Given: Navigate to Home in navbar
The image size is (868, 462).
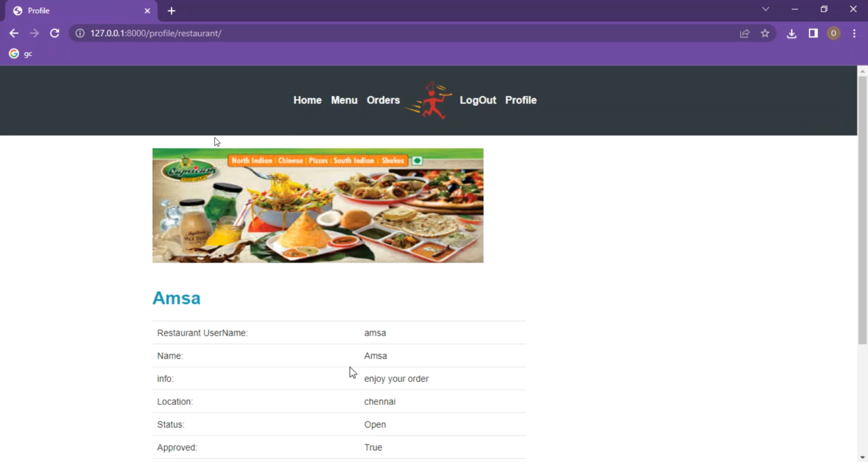Looking at the screenshot, I should (x=307, y=100).
